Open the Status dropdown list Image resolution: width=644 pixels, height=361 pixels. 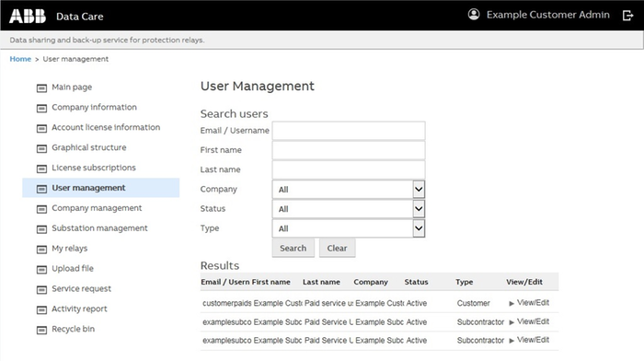(419, 209)
